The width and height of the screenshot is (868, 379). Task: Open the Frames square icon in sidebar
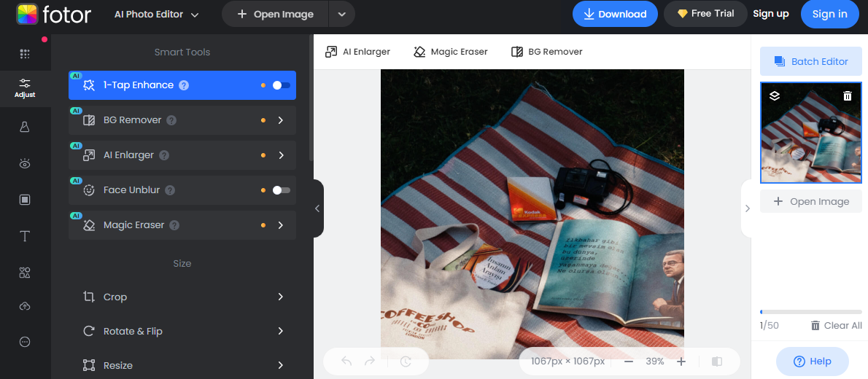[x=24, y=200]
